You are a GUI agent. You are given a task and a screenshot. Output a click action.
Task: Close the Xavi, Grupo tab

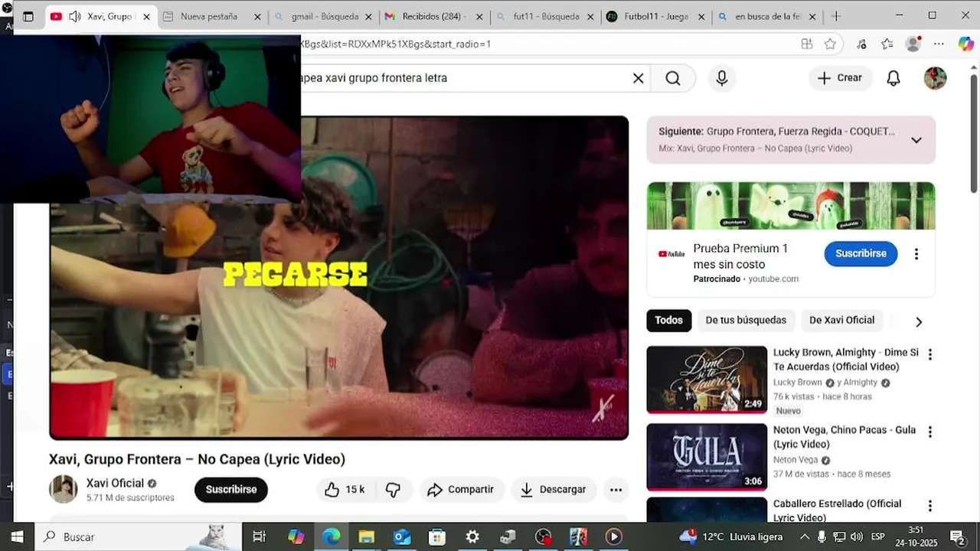(146, 16)
